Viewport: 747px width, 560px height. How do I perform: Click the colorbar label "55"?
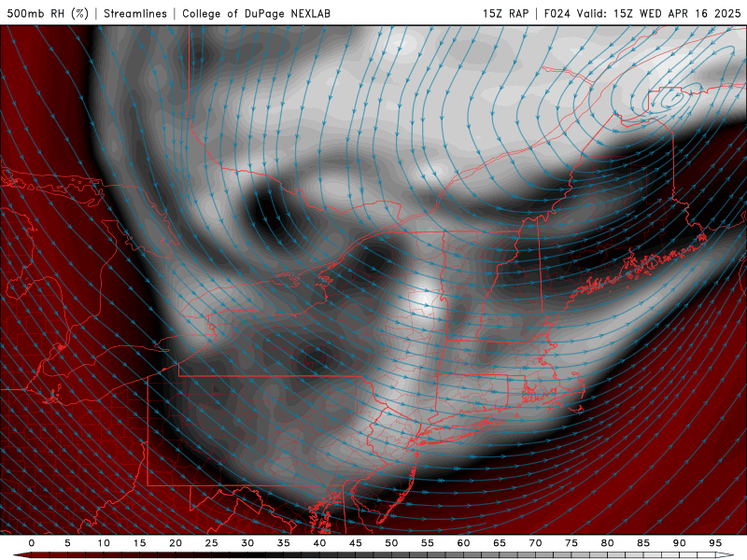click(428, 543)
